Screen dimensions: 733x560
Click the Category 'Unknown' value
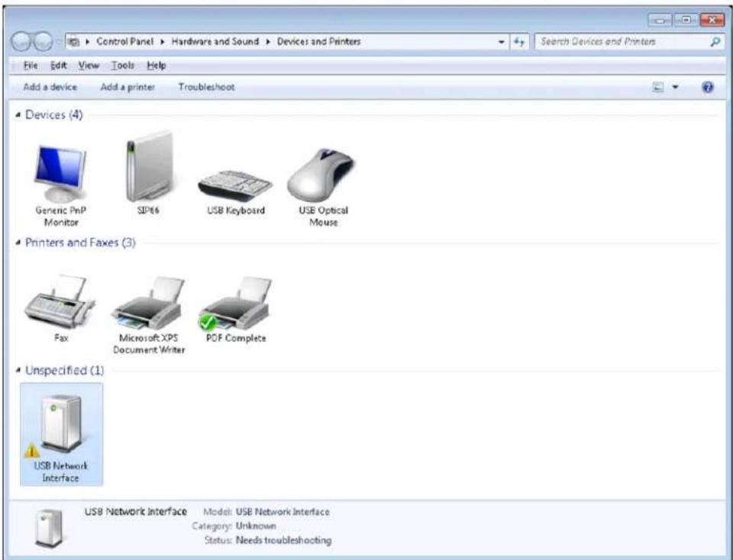(x=256, y=526)
